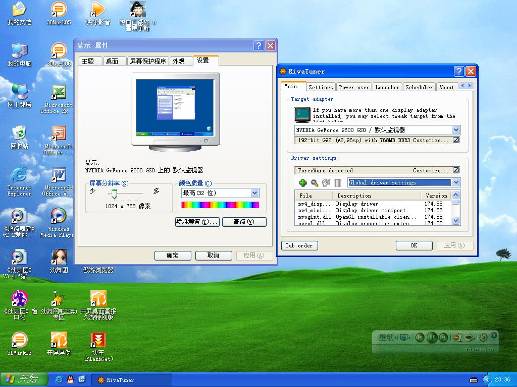Screen dimensions: 517x387
Task: Click the RivaTuner help question mark button
Action: [459, 71]
